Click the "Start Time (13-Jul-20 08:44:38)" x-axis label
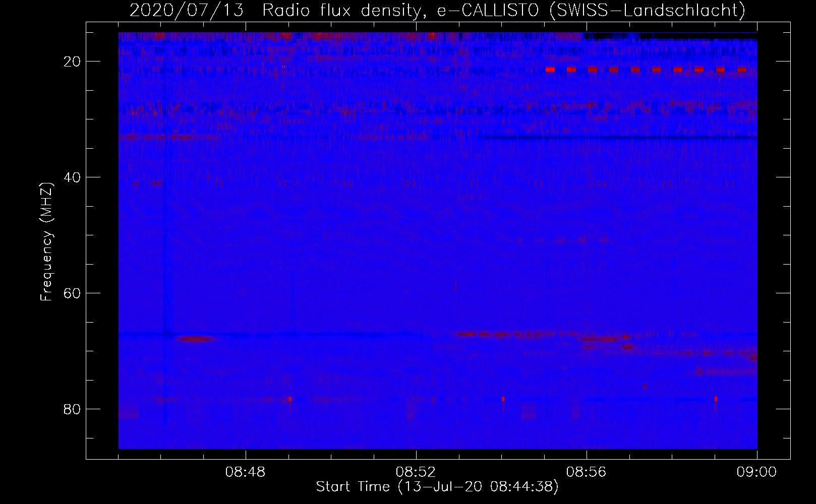The image size is (816, 504). pos(437,487)
